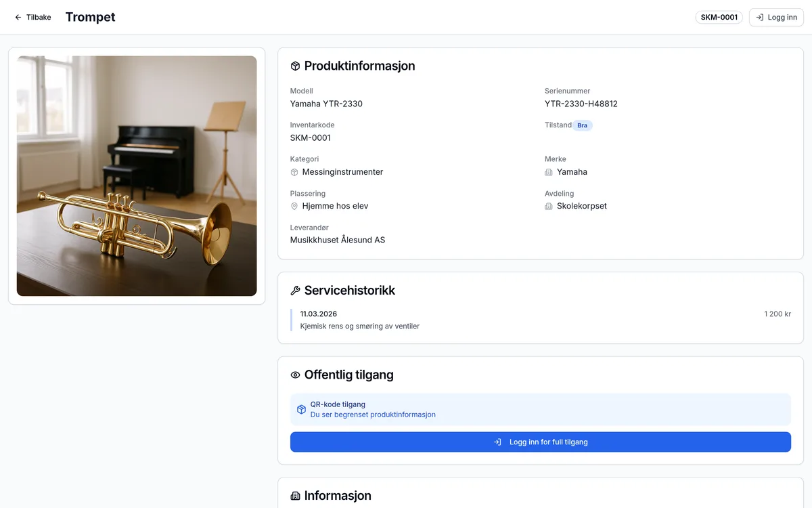812x508 pixels.
Task: Click the Messinginstrumenter category value
Action: (342, 172)
